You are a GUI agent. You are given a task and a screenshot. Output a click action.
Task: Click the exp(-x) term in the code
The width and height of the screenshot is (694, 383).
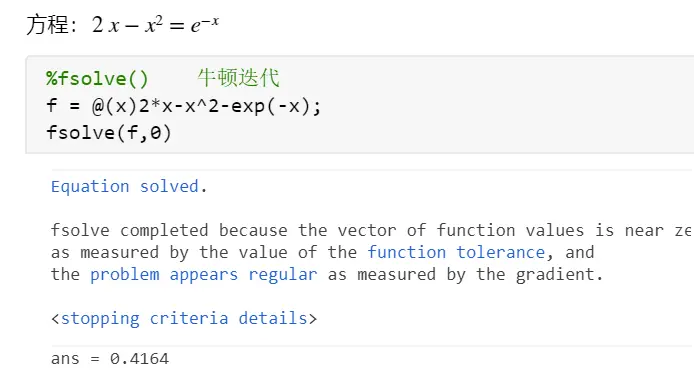coord(270,106)
